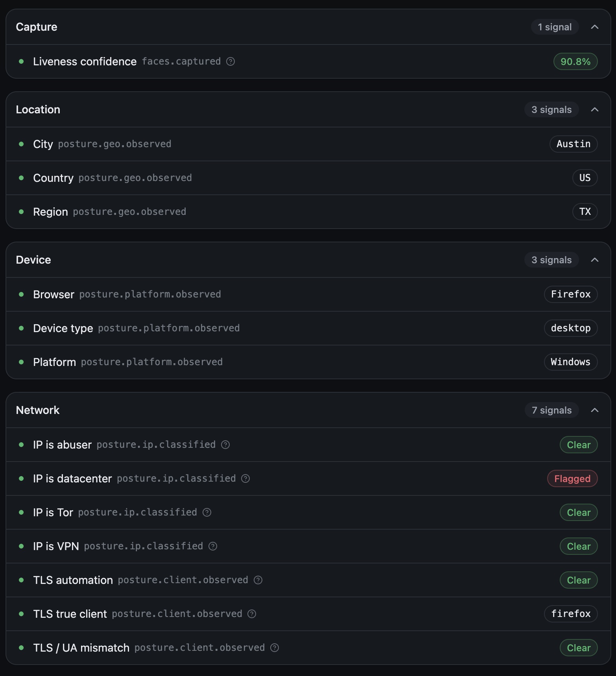The height and width of the screenshot is (676, 616).
Task: Click posture.client.observed code in TLS automation row
Action: (183, 580)
